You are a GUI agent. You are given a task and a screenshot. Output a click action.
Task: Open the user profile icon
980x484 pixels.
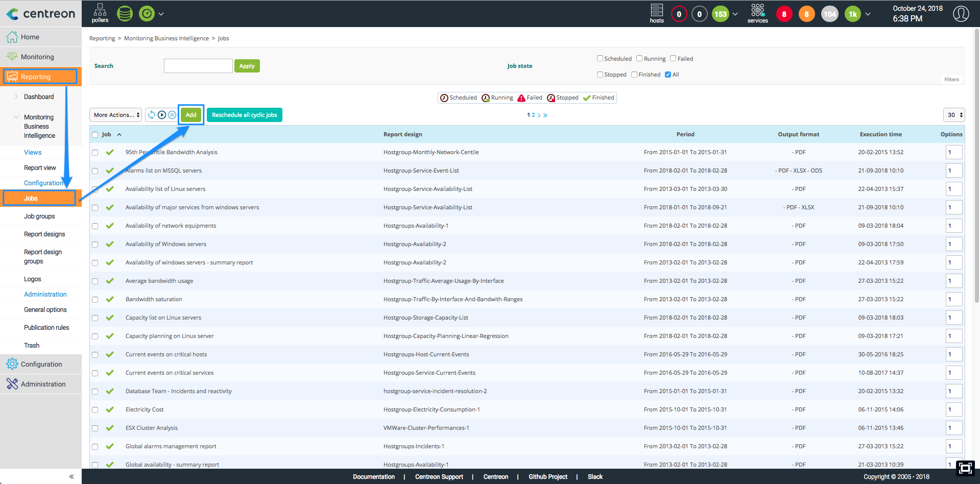coord(961,14)
